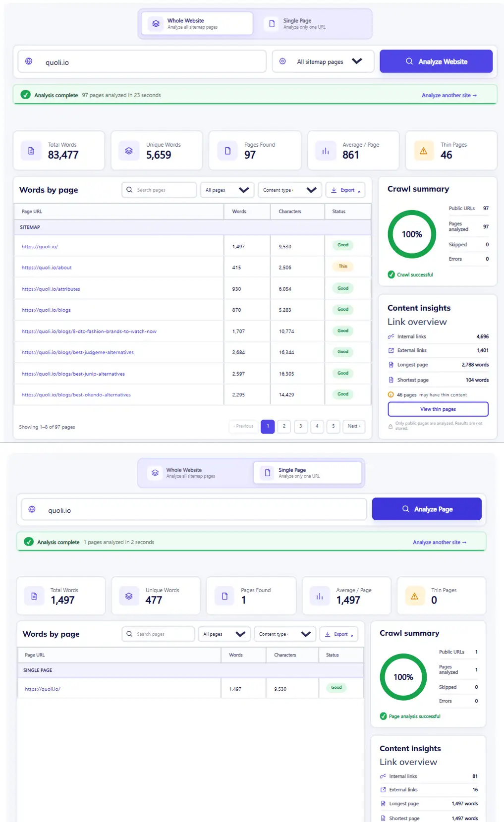Click globe icon in top URL field
504x822 pixels.
tap(29, 61)
